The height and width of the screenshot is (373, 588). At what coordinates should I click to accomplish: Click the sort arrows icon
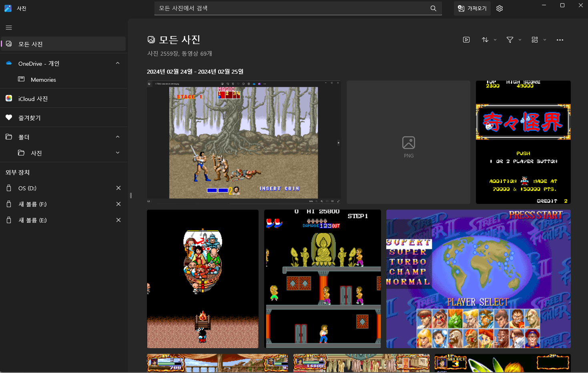click(x=485, y=40)
